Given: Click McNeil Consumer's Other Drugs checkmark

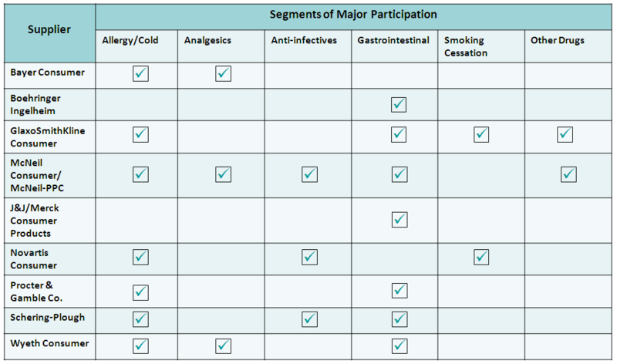Looking at the screenshot, I should point(568,174).
